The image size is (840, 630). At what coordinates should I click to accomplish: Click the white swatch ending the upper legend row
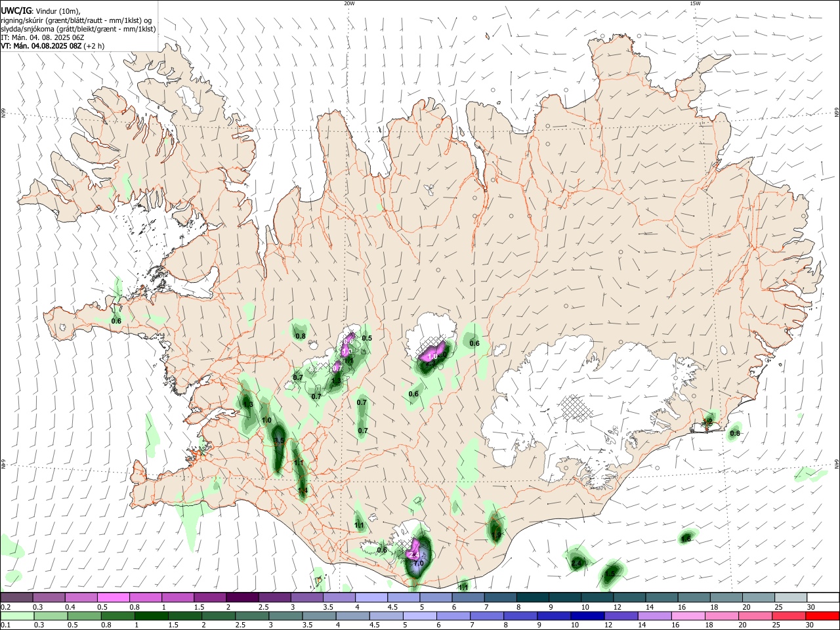pyautogui.click(x=824, y=597)
